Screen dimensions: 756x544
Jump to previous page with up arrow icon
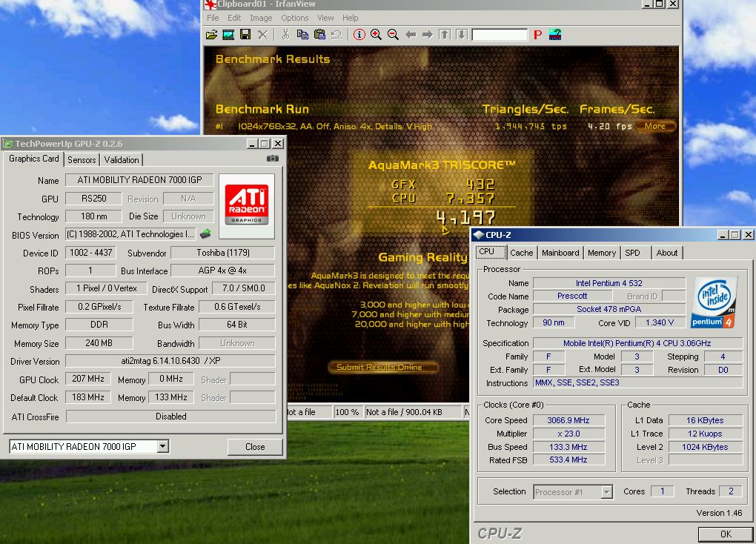[x=445, y=35]
